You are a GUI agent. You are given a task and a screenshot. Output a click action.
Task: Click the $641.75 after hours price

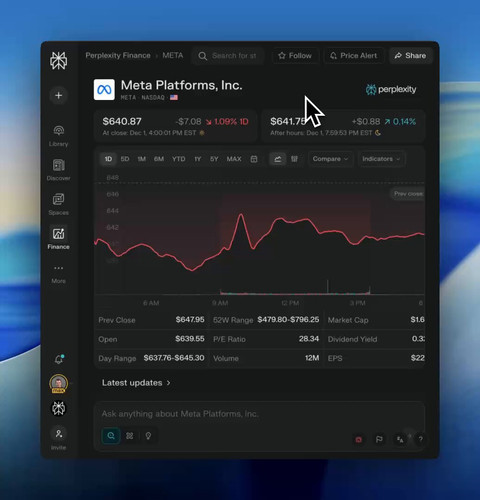coord(289,121)
